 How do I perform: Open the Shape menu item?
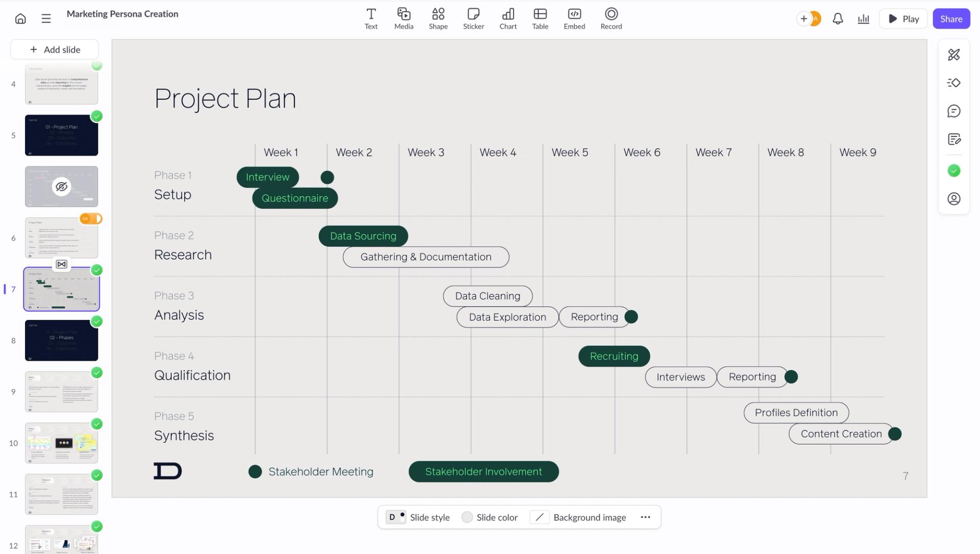point(438,19)
